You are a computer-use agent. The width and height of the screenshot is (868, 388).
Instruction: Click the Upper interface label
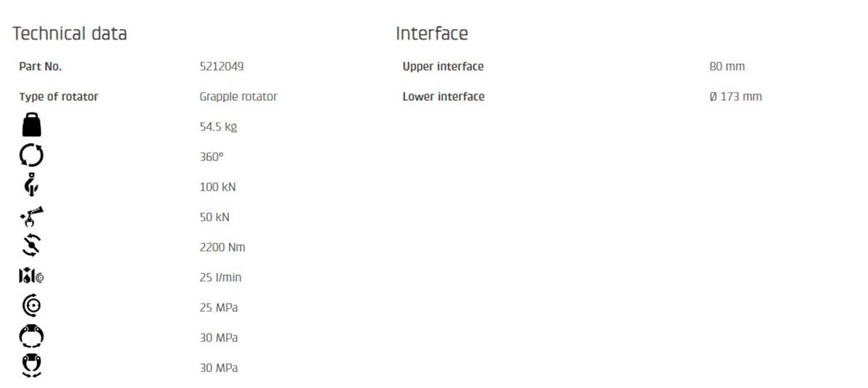click(443, 67)
